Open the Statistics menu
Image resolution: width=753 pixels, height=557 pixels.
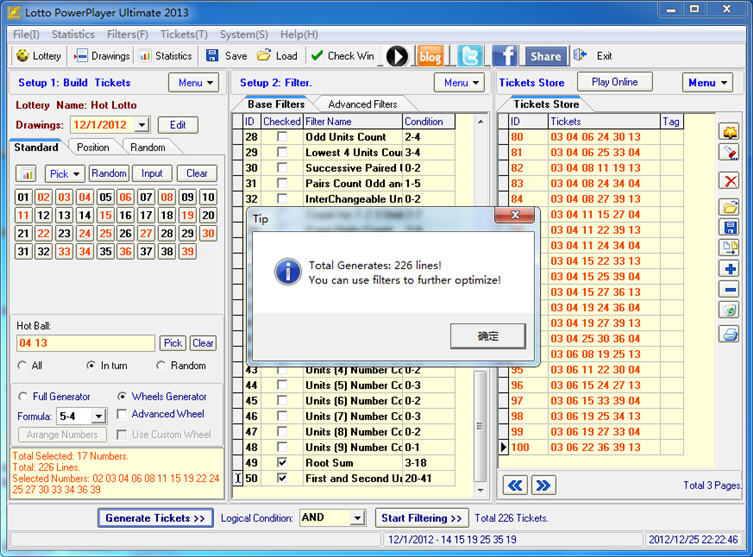coord(73,35)
